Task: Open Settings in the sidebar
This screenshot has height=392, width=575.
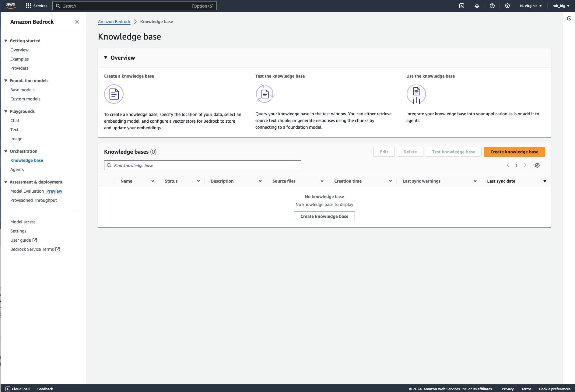Action: pyautogui.click(x=18, y=231)
